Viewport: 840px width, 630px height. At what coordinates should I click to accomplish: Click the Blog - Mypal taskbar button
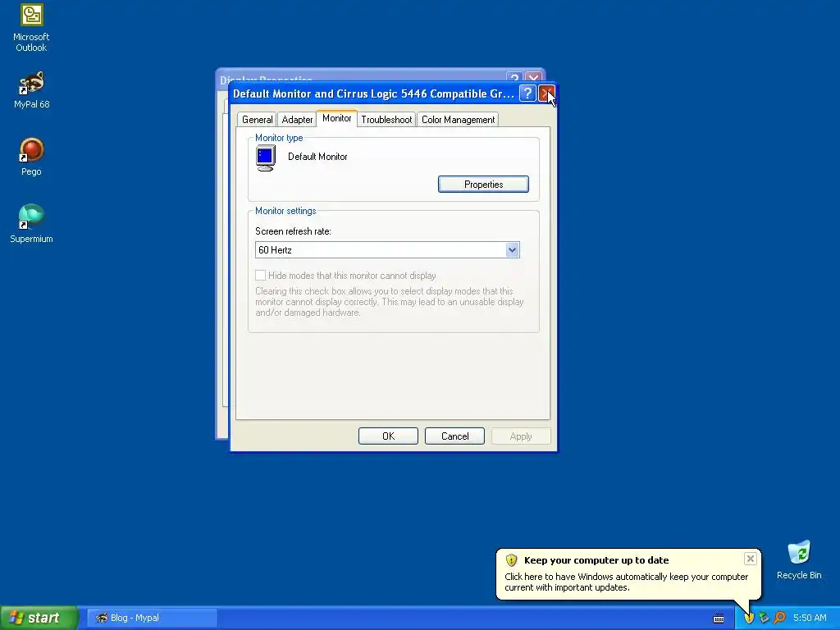pos(152,618)
